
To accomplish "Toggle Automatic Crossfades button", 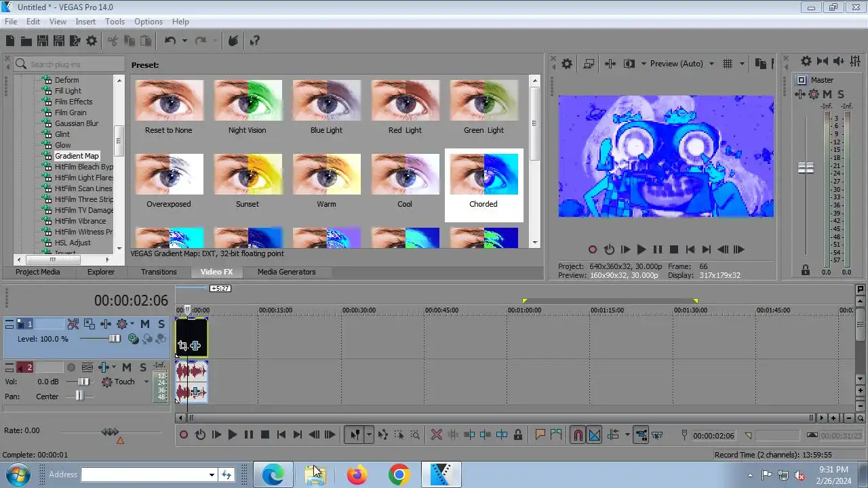I will 594,435.
